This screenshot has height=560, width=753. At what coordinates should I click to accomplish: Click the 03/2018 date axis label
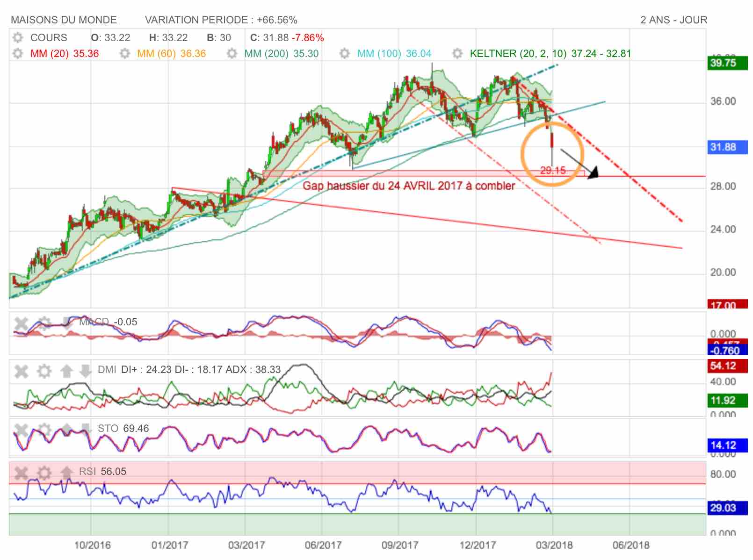tap(554, 545)
